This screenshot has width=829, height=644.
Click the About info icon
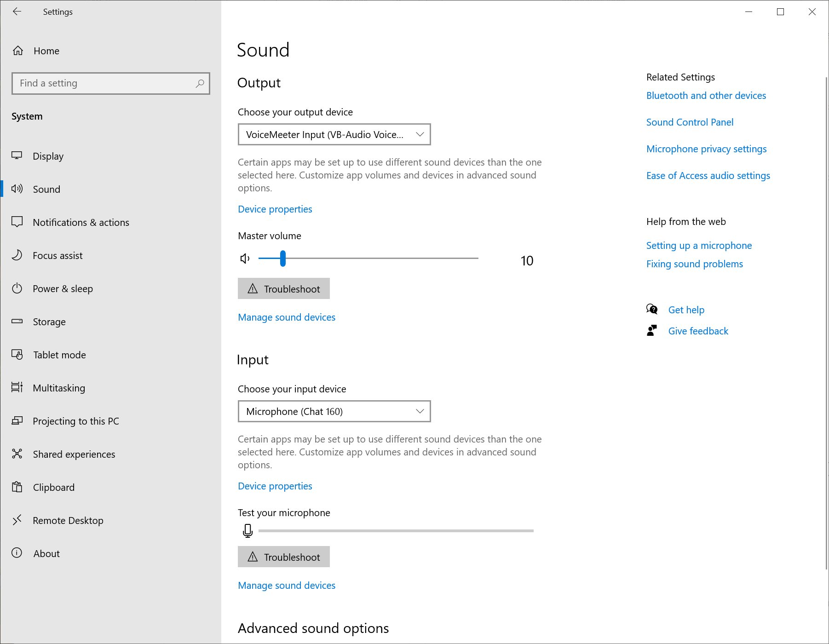tap(17, 553)
